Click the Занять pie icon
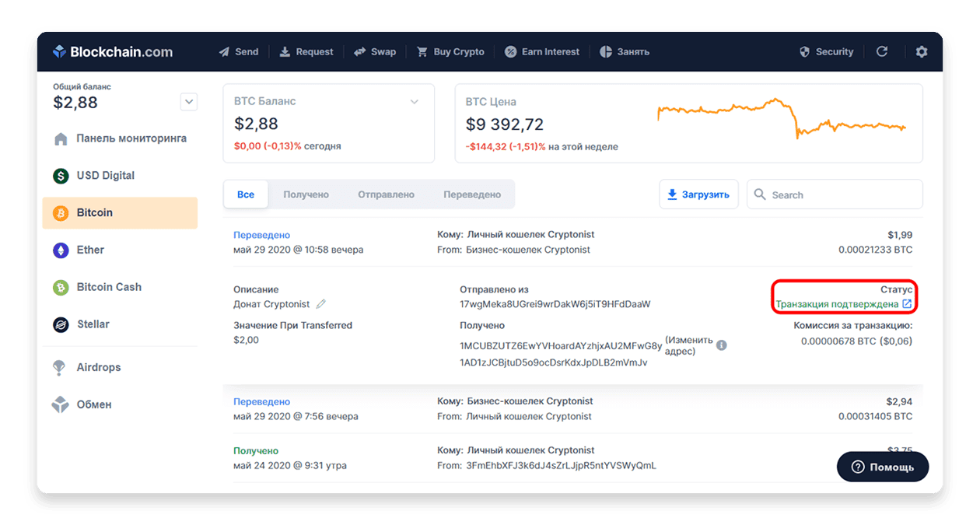 (606, 52)
